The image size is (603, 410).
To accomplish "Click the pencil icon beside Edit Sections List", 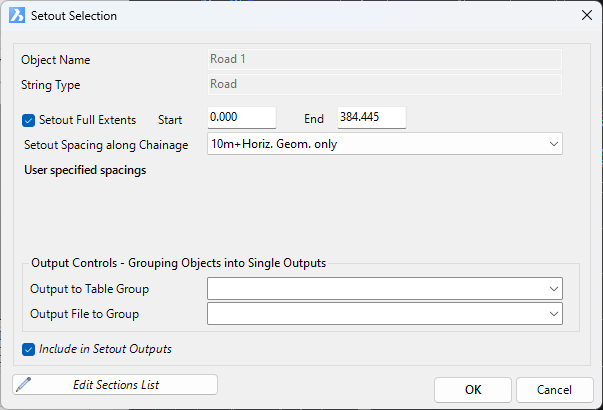I will 24,384.
